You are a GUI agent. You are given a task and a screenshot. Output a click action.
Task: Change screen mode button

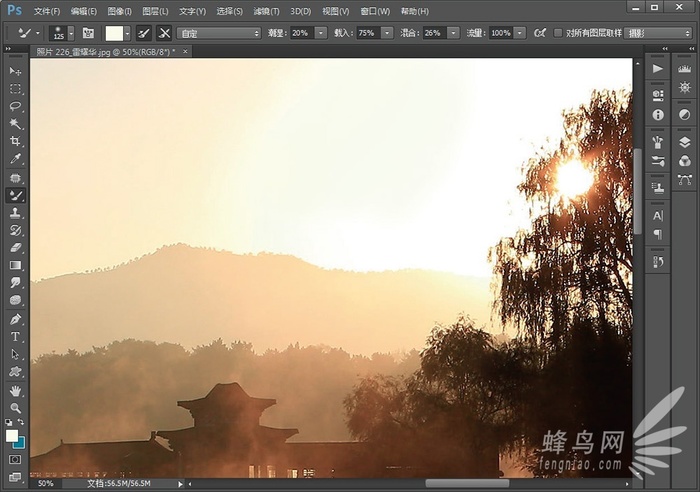pos(15,477)
